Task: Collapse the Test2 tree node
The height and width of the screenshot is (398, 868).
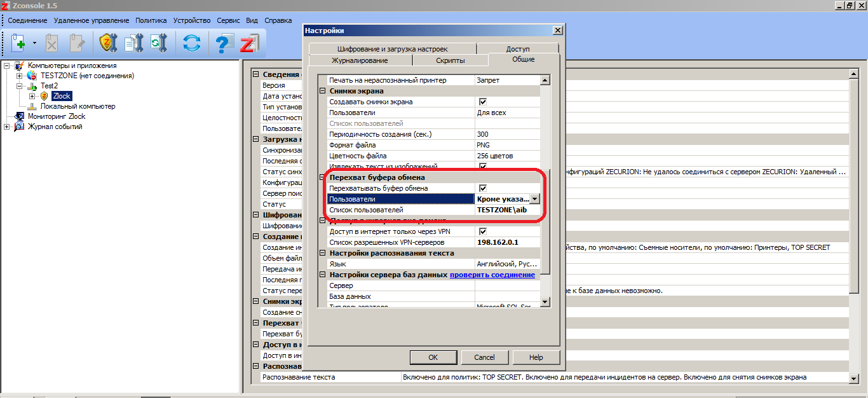Action: (20, 86)
